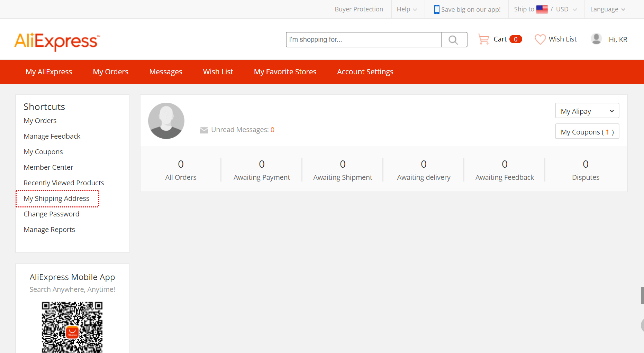This screenshot has width=644, height=353.
Task: Open My Orders in the red nav bar
Action: click(111, 72)
